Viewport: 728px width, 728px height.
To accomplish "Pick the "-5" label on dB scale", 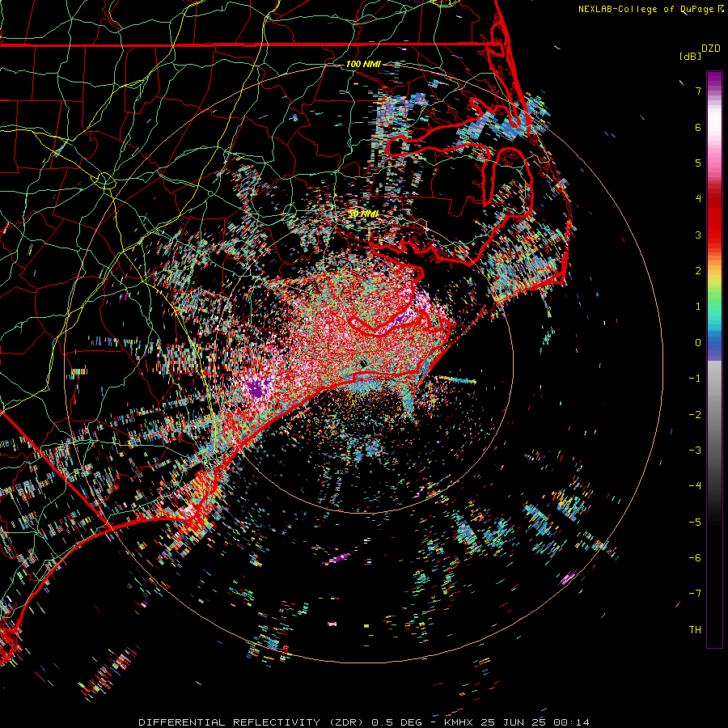I will (695, 523).
